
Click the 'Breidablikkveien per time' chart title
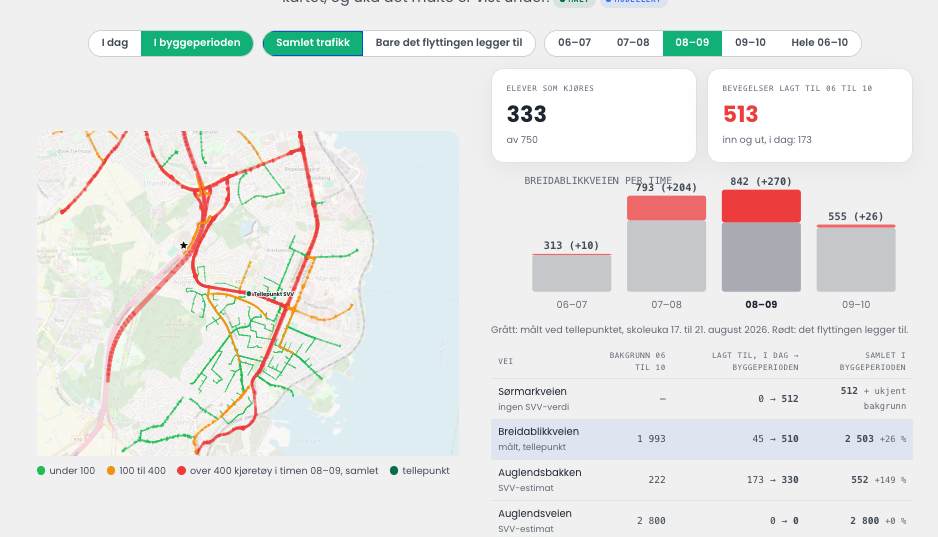pos(598,181)
